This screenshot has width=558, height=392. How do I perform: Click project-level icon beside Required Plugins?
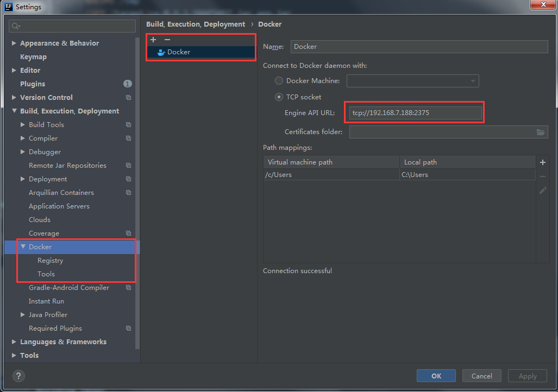(x=128, y=328)
